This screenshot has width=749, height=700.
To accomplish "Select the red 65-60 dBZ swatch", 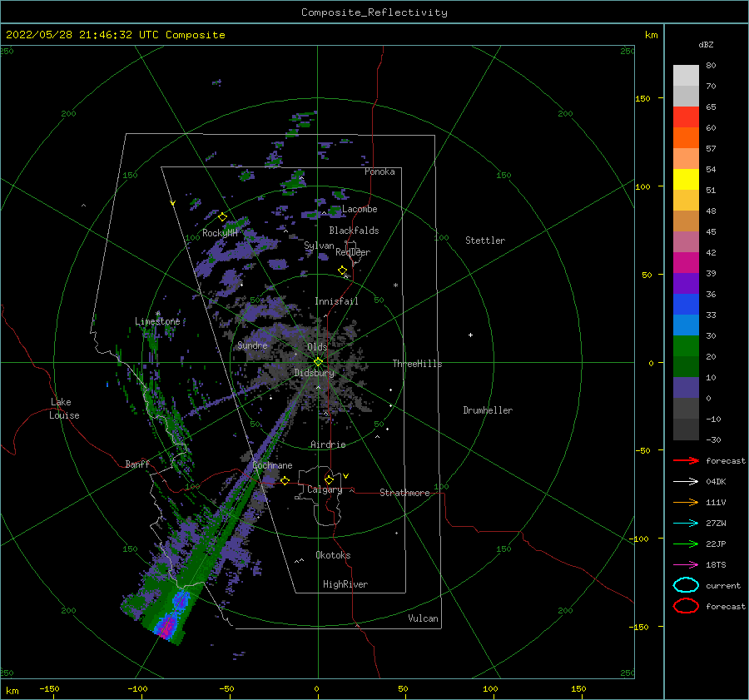I will click(x=686, y=117).
